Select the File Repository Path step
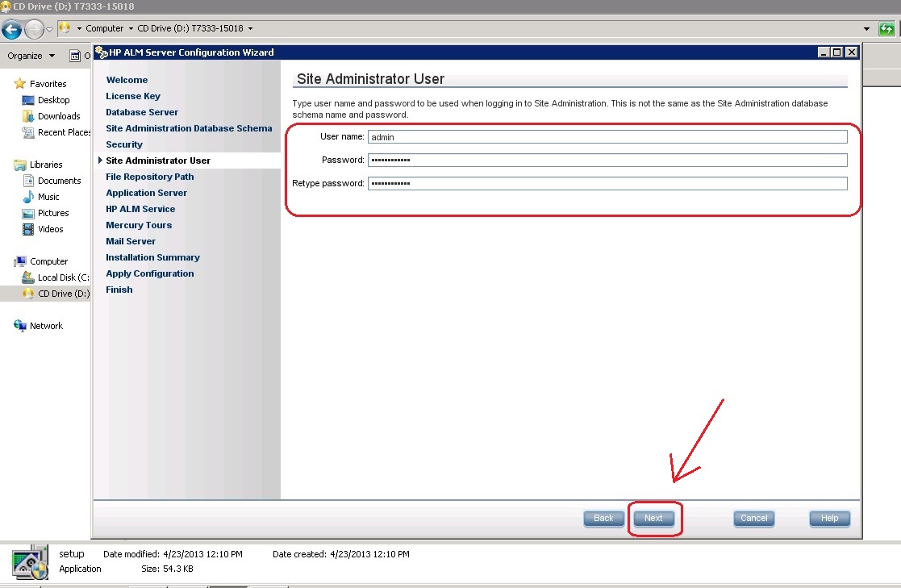 pyautogui.click(x=149, y=177)
